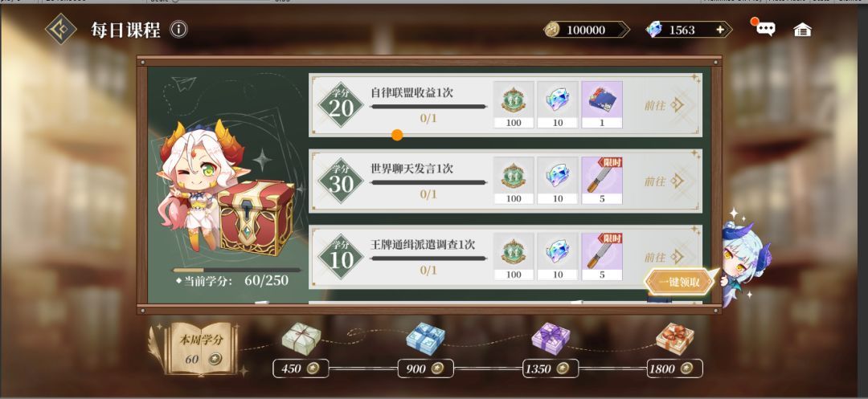Image resolution: width=868 pixels, height=399 pixels.
Task: Add more gems with the plus icon
Action: tap(719, 30)
